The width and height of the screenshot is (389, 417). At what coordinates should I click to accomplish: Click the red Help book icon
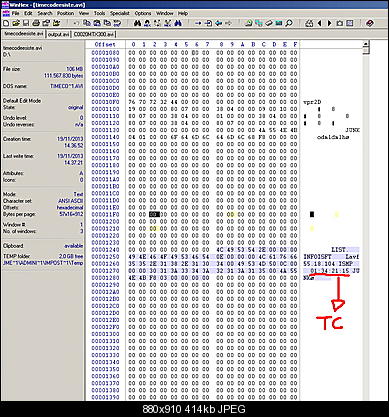369,23
